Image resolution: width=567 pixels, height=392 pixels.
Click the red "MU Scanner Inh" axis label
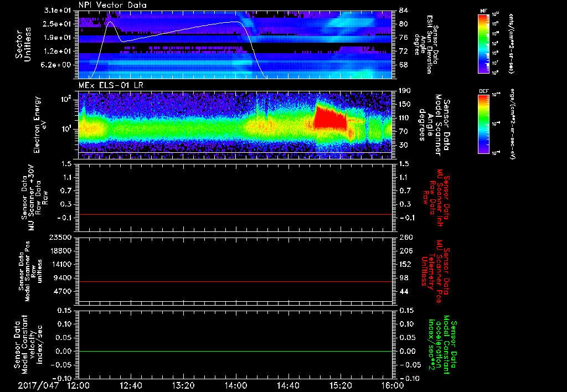click(439, 198)
